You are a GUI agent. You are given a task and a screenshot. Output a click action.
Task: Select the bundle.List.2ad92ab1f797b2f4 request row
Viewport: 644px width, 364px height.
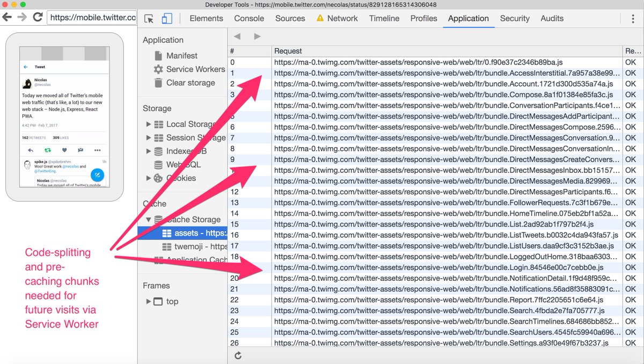tap(436, 224)
